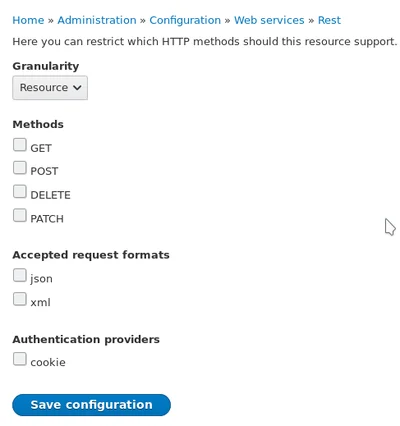Open Web services breadcrumb link
The width and height of the screenshot is (400, 426).
coord(269,20)
